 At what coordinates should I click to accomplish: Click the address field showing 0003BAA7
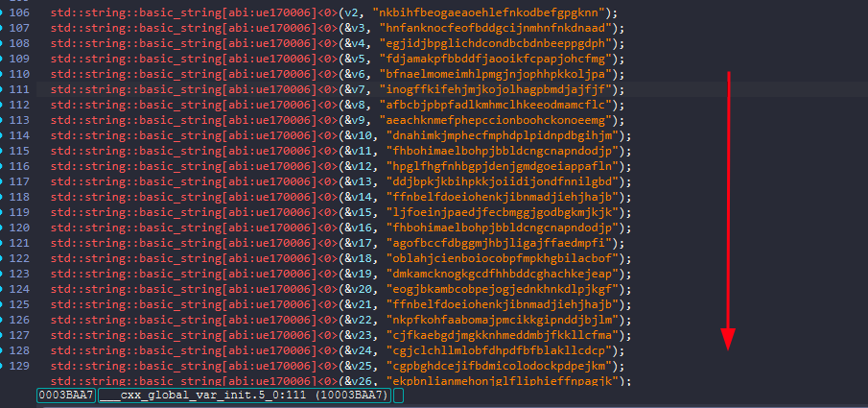pos(65,396)
